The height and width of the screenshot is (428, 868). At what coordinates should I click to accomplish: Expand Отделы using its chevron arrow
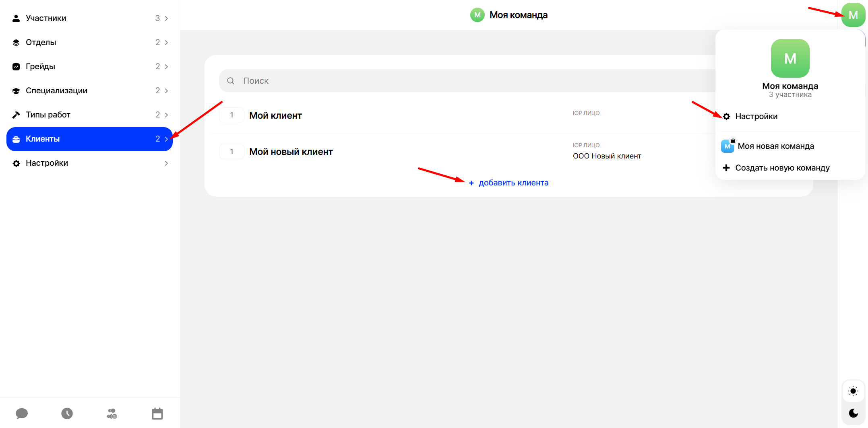tap(166, 43)
